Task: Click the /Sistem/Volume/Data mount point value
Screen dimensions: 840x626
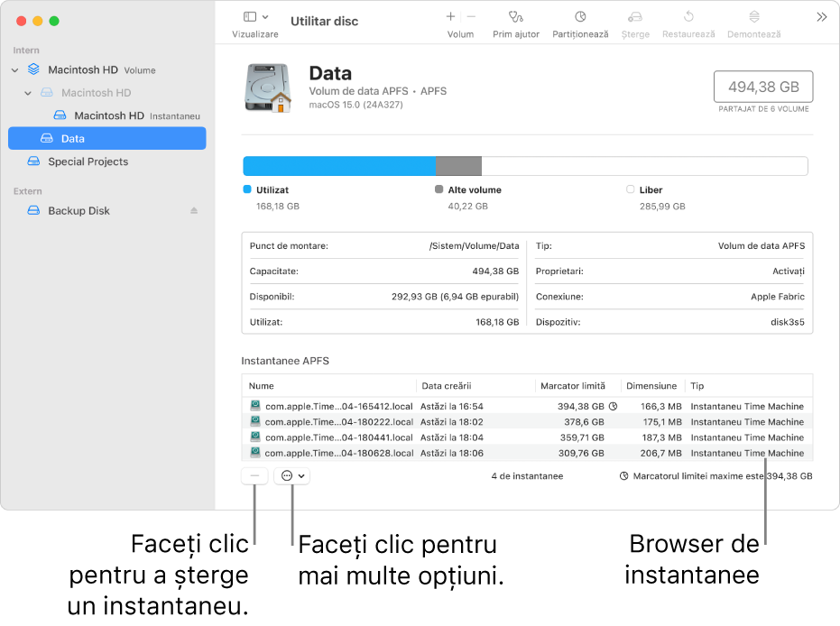Action: coord(474,245)
